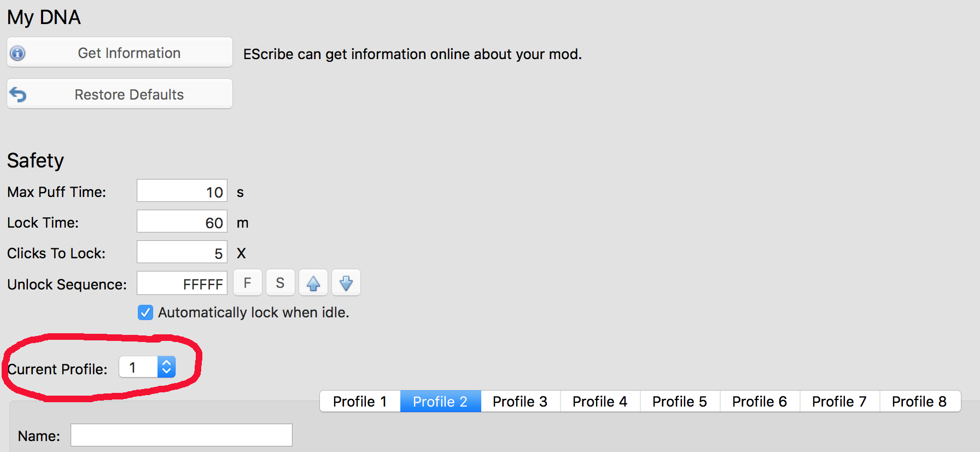
Task: Open the Current Profile dropdown
Action: (147, 367)
